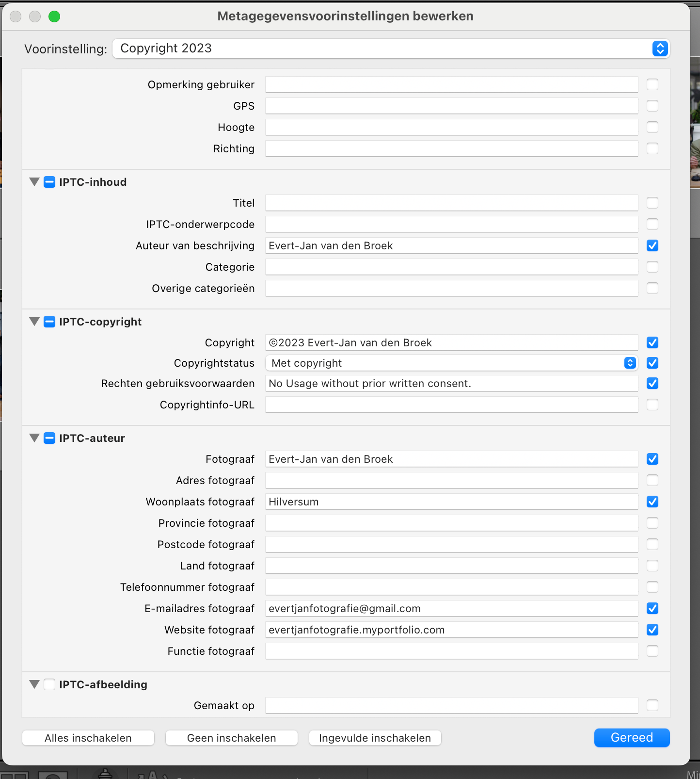Edit the Rechten gebruiksvoorwaarden field

[x=451, y=383]
